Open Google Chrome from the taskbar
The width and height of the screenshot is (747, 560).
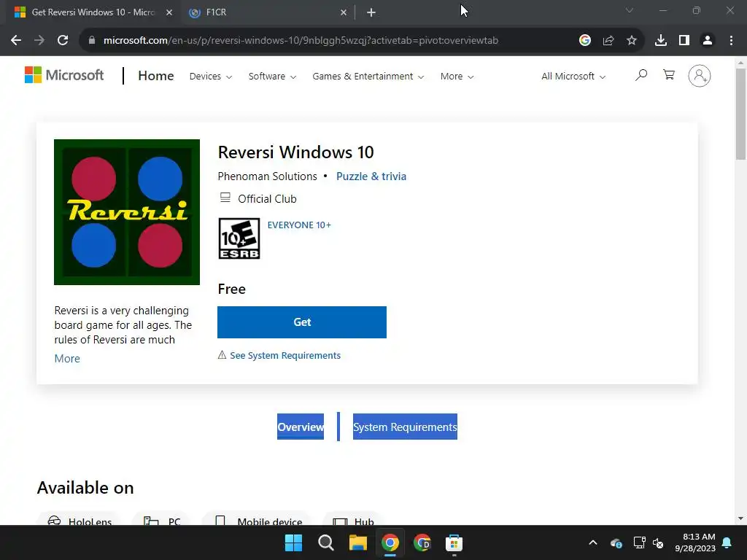click(390, 542)
